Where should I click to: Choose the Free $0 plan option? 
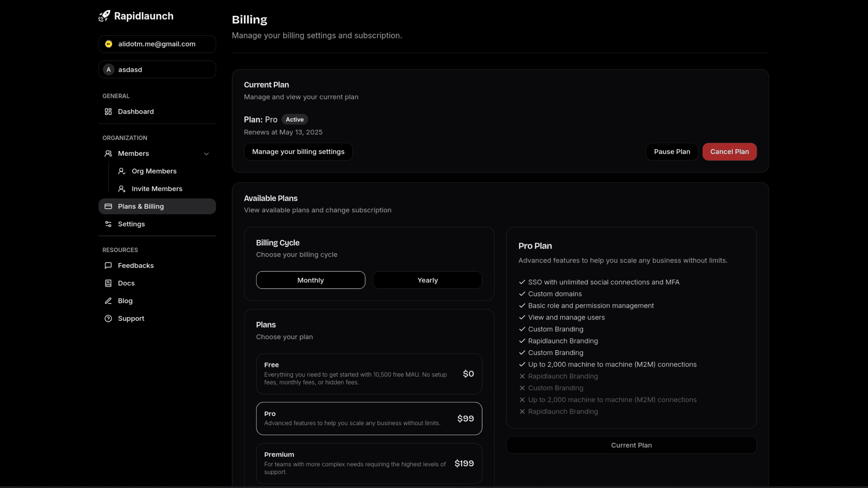coord(369,374)
